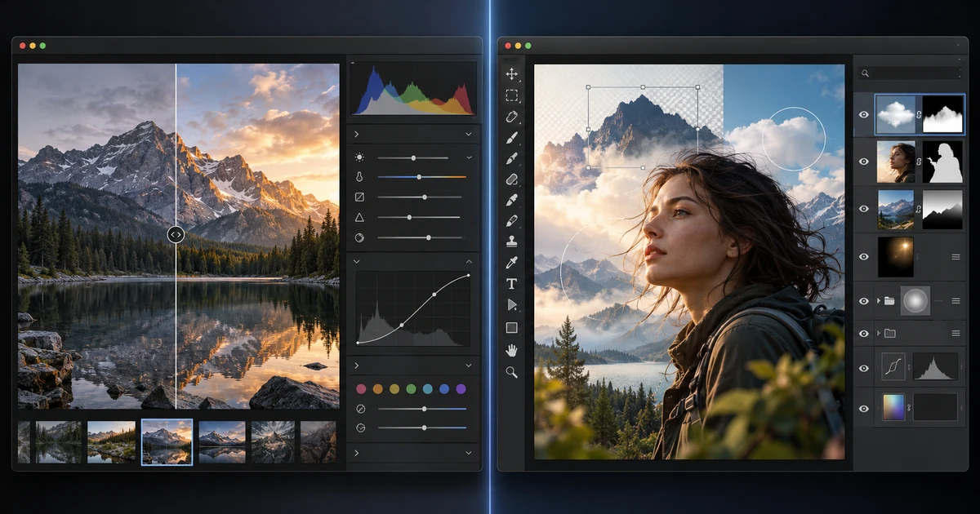The image size is (980, 514).
Task: Hide the mountain landscape layer
Action: coord(864,210)
